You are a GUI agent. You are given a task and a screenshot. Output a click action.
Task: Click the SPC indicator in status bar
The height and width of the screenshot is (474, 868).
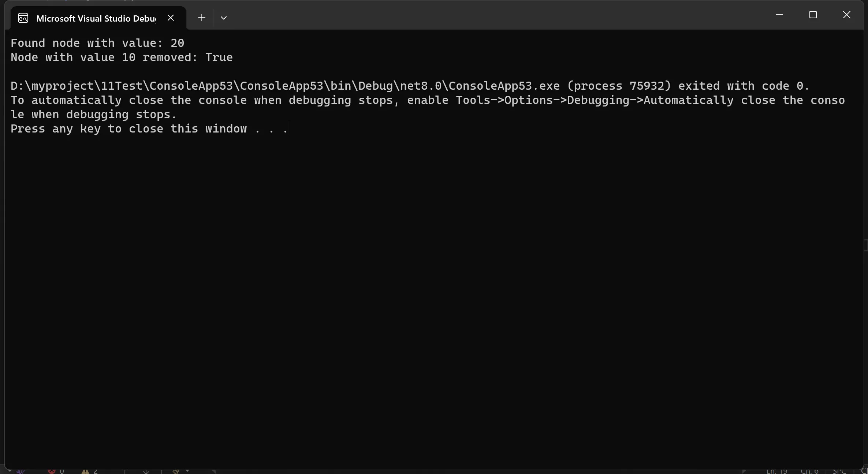point(839,471)
